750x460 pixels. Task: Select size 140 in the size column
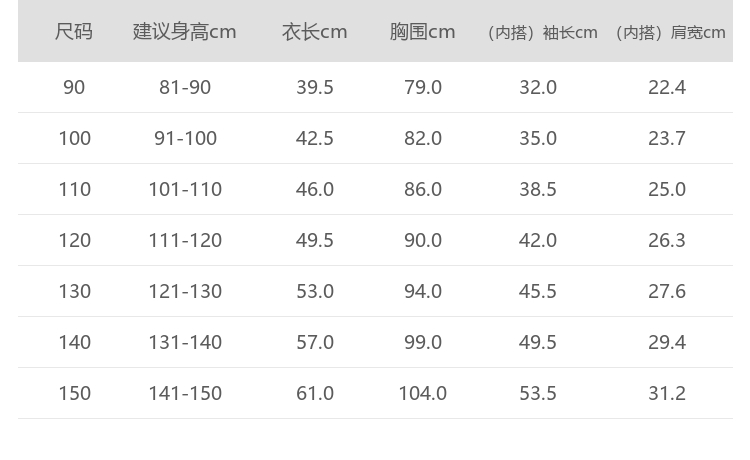point(74,342)
